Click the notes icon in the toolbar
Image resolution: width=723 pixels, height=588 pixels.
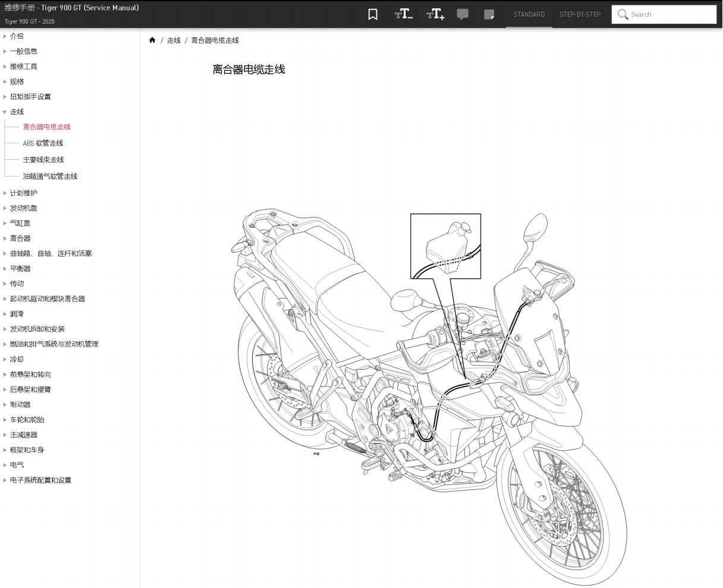(x=489, y=14)
